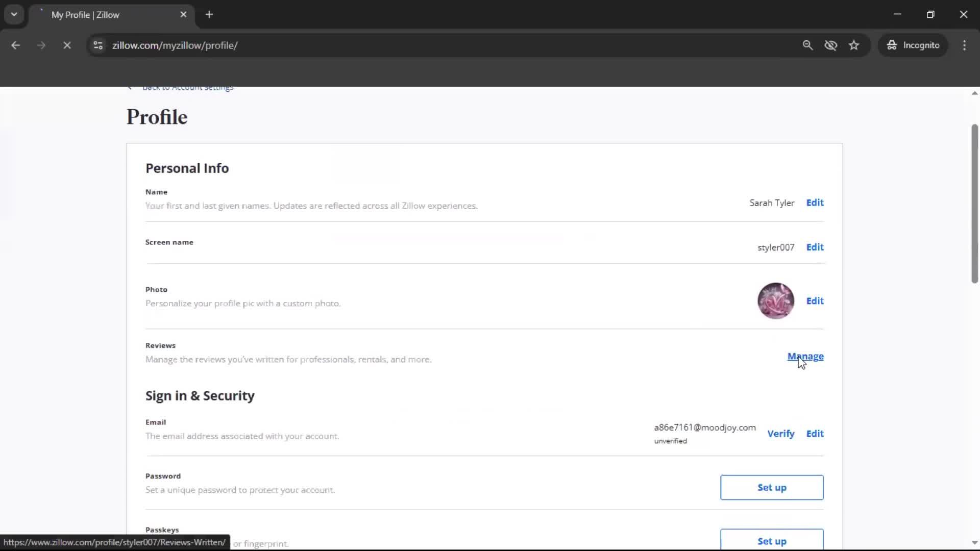Verify the unverified email address

(x=781, y=433)
